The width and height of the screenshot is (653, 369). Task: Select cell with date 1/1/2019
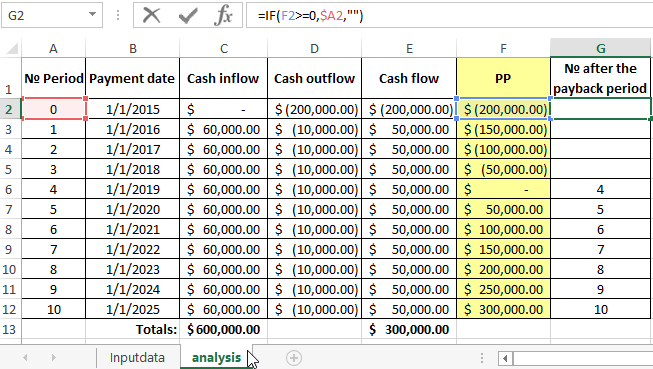[132, 189]
